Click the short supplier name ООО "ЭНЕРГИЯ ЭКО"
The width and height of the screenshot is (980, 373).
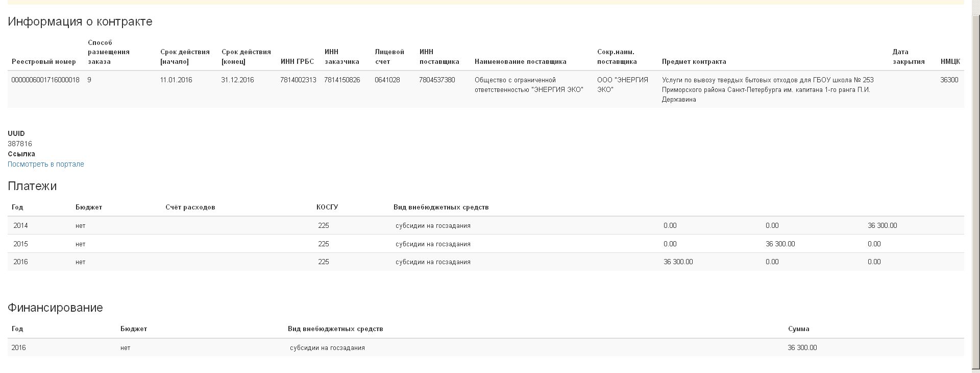[622, 85]
